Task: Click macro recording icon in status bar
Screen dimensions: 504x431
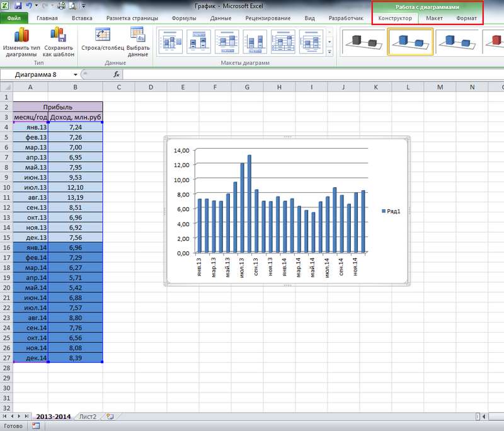Action: [x=36, y=426]
